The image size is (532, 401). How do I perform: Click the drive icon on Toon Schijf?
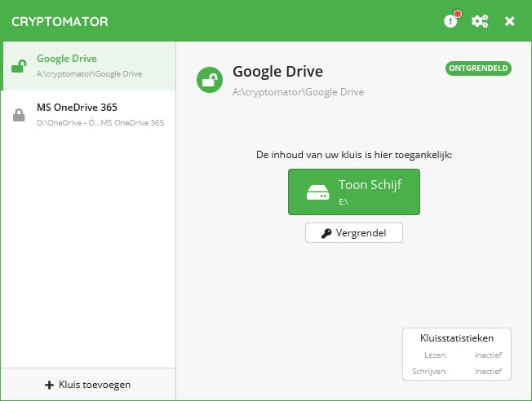[318, 192]
